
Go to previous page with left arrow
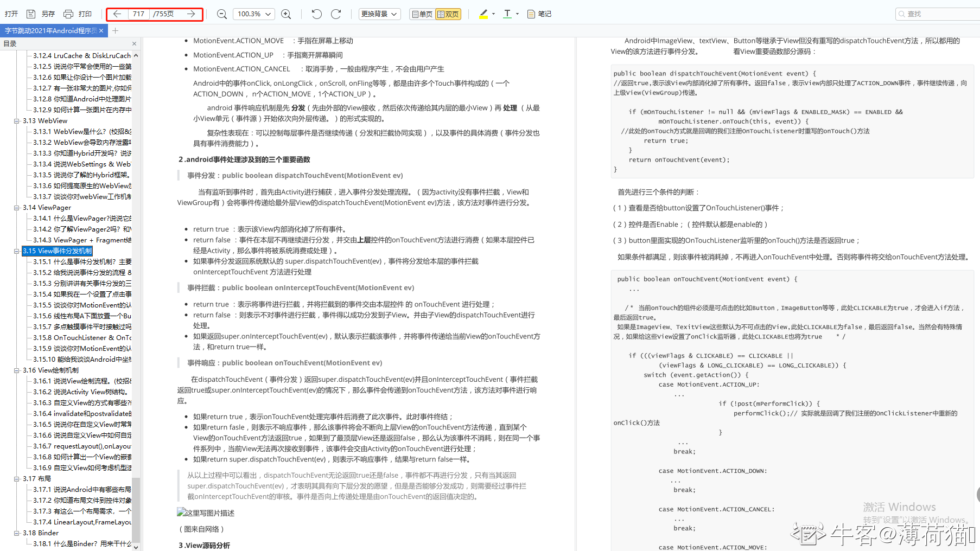click(x=117, y=14)
